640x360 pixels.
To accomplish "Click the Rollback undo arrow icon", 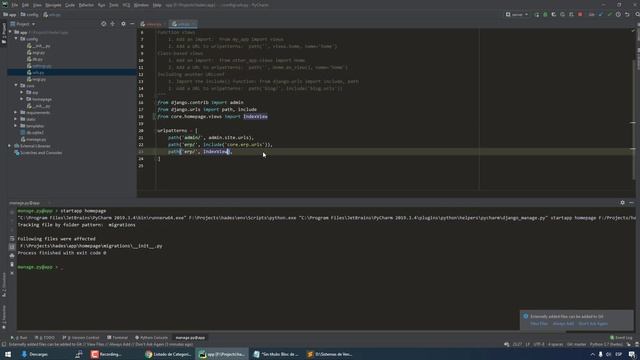I will click(627, 14).
